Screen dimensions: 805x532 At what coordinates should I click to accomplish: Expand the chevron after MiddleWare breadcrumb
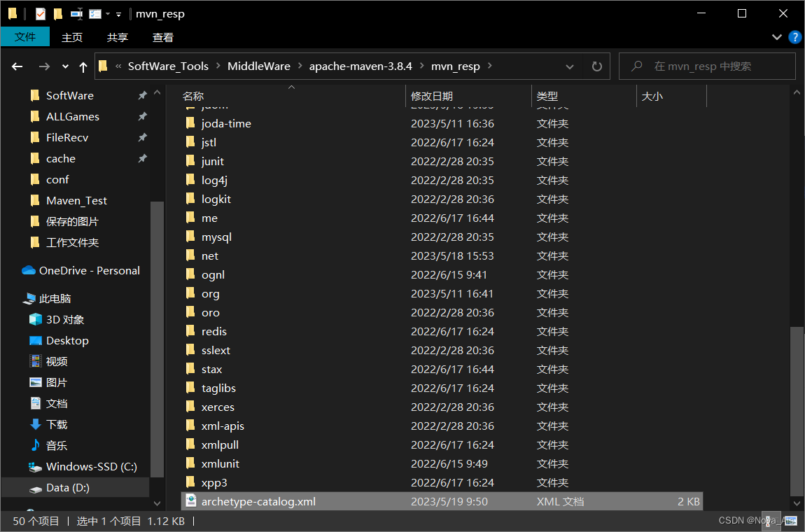click(300, 66)
